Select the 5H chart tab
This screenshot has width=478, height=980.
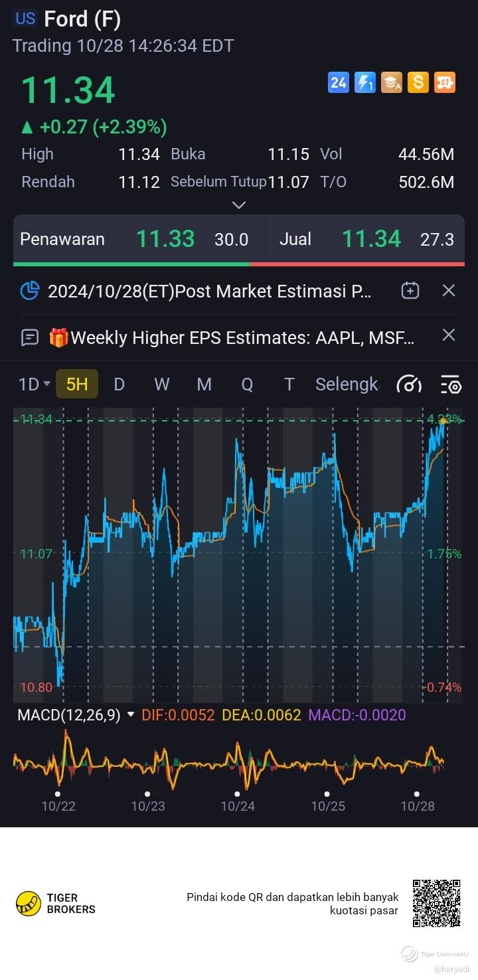coord(77,384)
